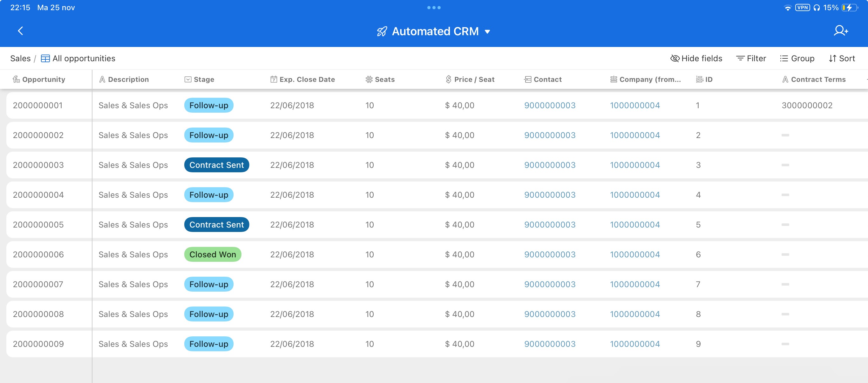Select the dark blue Contract Sent pill in 2000000005
Image resolution: width=868 pixels, height=383 pixels.
click(x=216, y=224)
